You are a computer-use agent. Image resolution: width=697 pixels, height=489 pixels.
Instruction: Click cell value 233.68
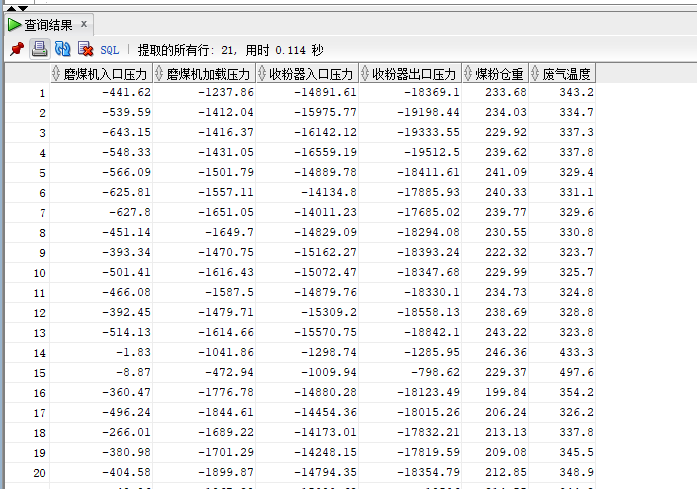506,92
